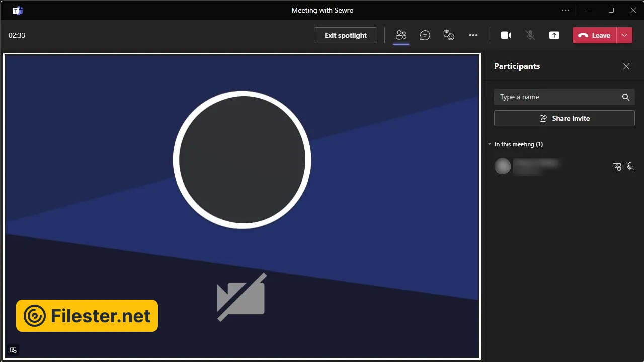Toggle the Participants panel icon in toolbar

[401, 35]
